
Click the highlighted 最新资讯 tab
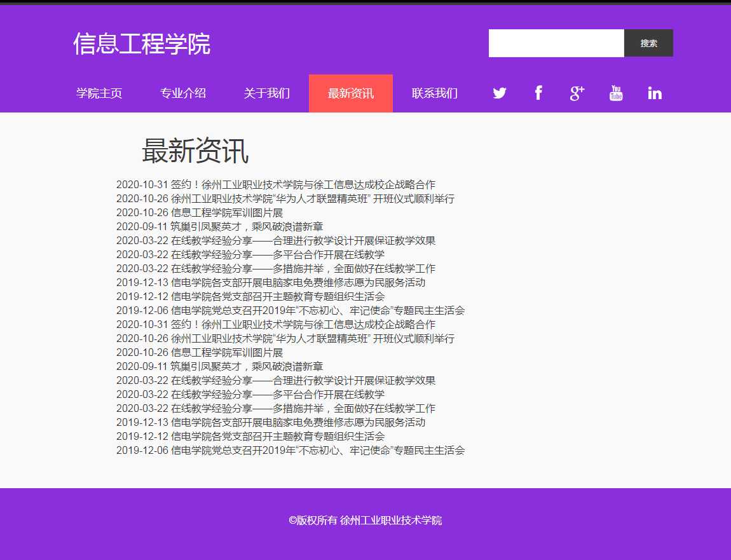[x=351, y=93]
